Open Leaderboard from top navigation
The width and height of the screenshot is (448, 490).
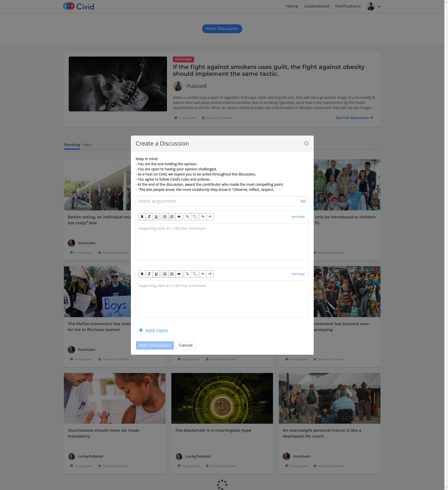[316, 6]
